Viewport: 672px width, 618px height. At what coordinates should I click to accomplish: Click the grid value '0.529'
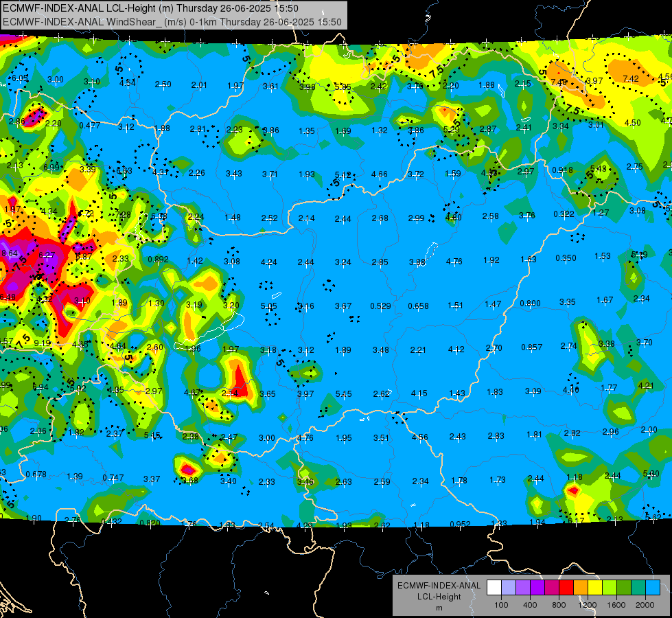click(x=380, y=306)
